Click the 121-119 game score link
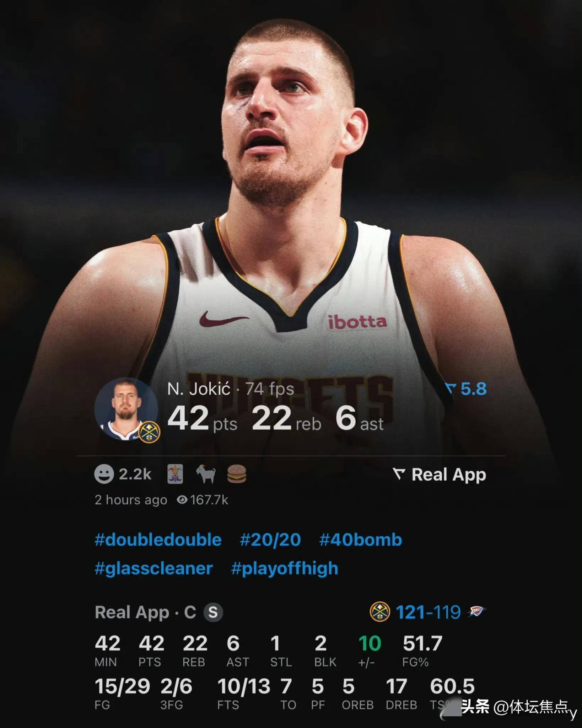582x728 pixels. (x=428, y=612)
